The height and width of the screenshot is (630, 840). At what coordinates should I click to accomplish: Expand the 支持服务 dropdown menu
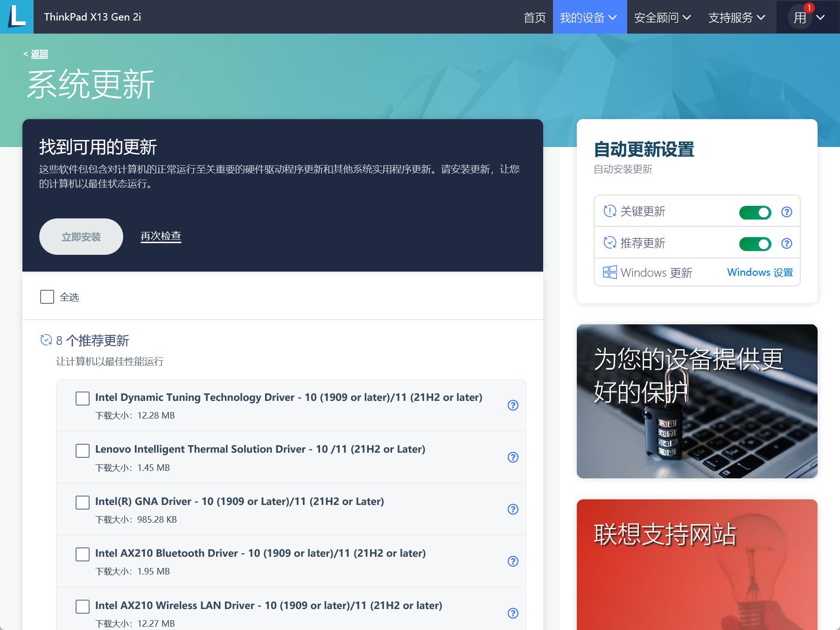pos(737,17)
